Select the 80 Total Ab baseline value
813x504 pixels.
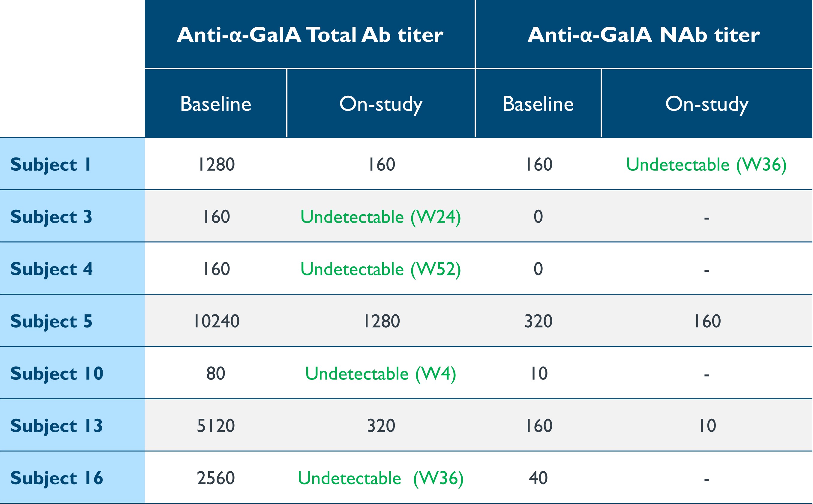tap(216, 374)
